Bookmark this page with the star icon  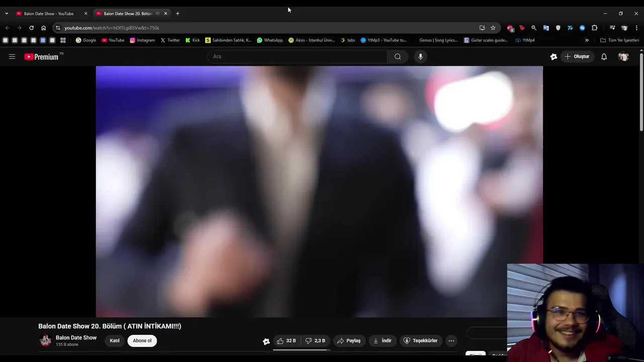click(493, 28)
